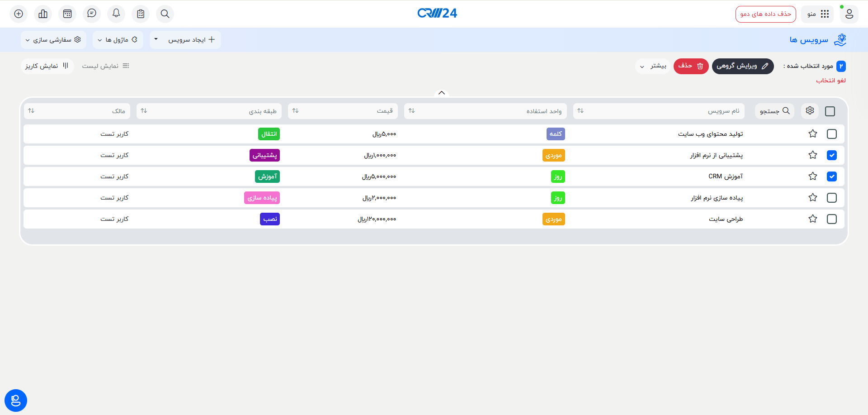This screenshot has width=868, height=415.
Task: Open the chat messages icon
Action: point(92,14)
